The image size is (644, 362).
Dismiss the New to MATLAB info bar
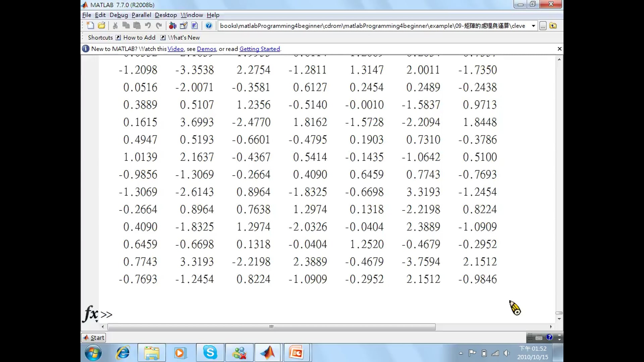559,49
